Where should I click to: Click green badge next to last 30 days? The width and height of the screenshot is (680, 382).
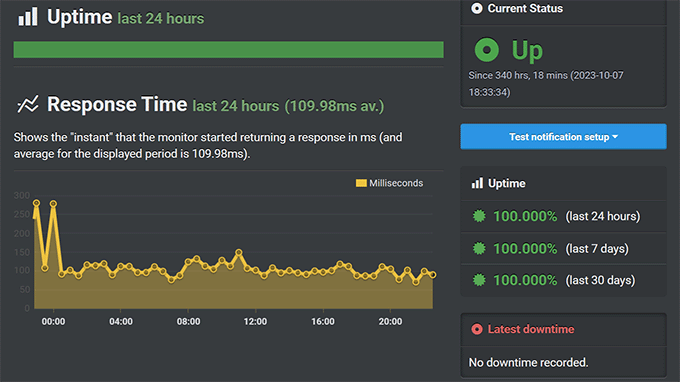click(x=479, y=280)
